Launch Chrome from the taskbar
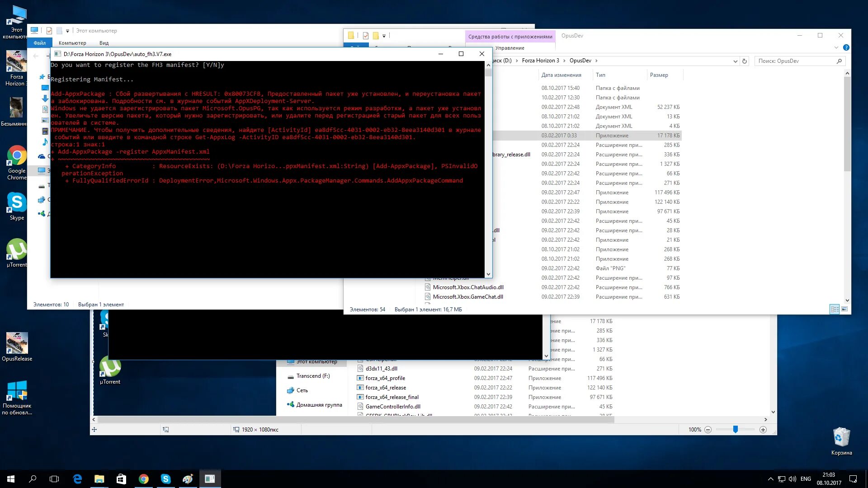Screen dimensions: 868x488 coord(143,479)
